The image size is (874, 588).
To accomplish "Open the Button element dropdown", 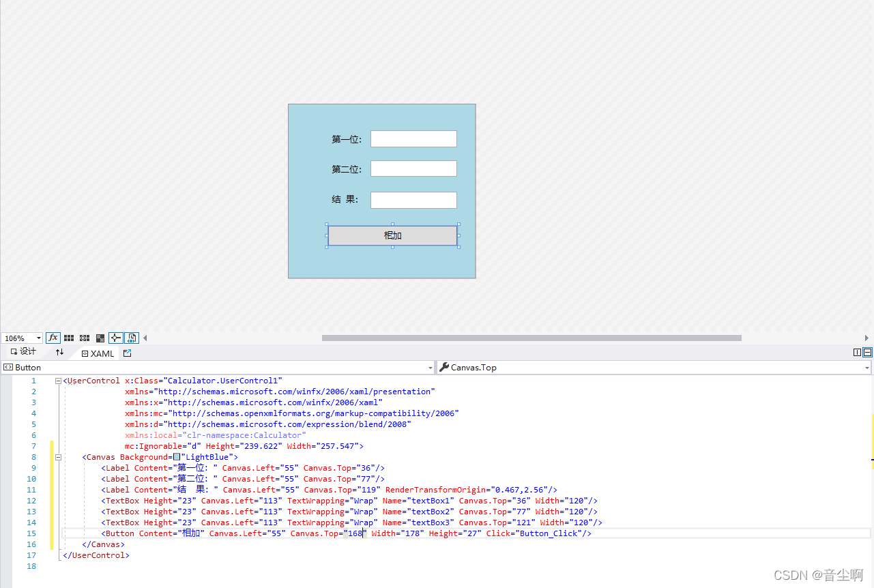I will tap(430, 367).
